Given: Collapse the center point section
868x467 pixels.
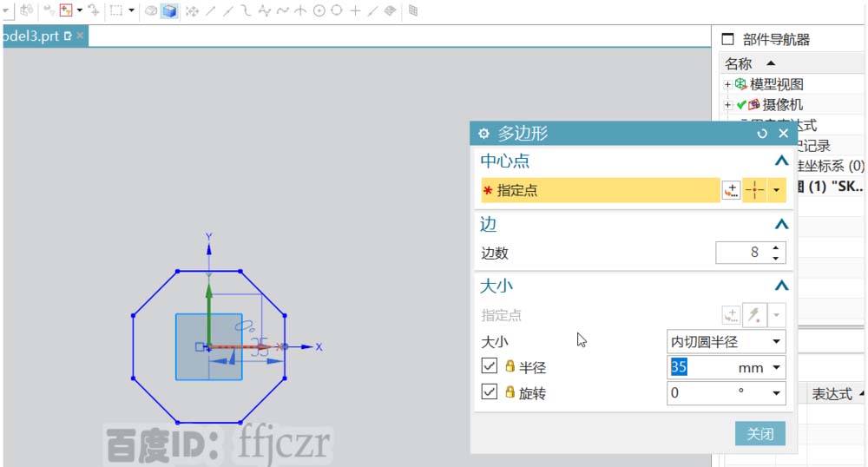Looking at the screenshot, I should pyautogui.click(x=781, y=161).
